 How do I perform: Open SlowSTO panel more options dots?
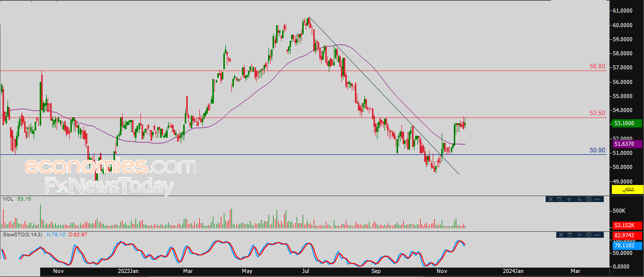click(597, 235)
